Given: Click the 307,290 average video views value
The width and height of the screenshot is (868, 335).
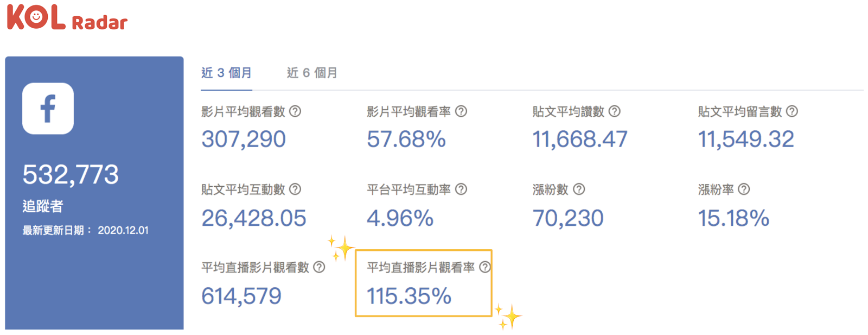Looking at the screenshot, I should (x=244, y=140).
